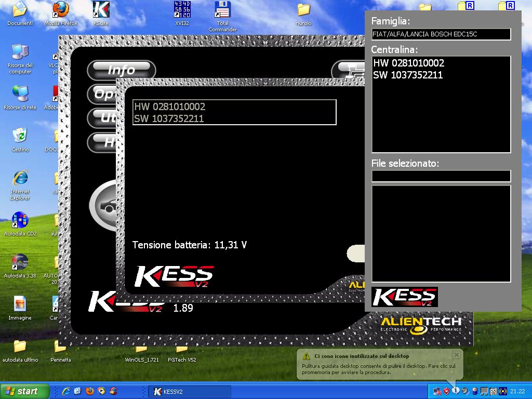Screen dimensions: 532x399
Task: Open the nunzio folder on desktop
Action: 303,14
